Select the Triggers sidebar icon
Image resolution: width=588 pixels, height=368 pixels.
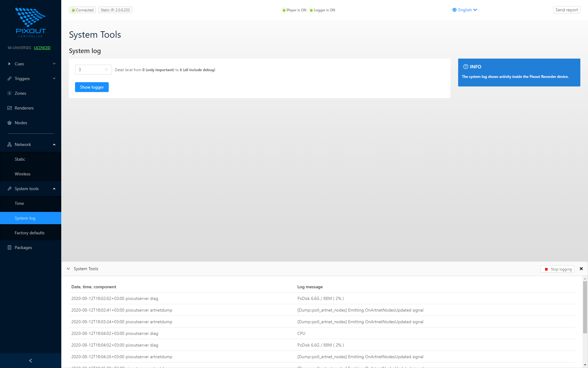click(x=10, y=79)
